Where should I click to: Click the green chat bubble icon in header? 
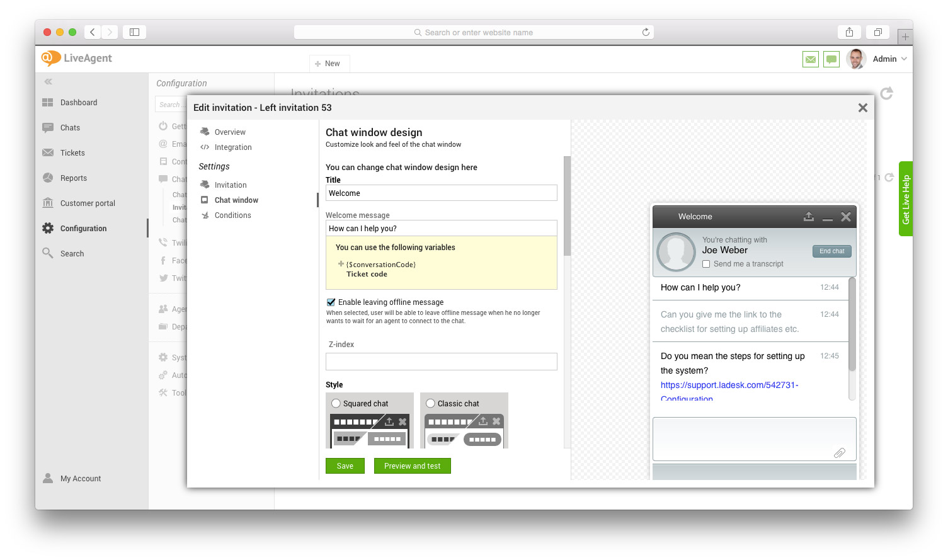coord(831,59)
